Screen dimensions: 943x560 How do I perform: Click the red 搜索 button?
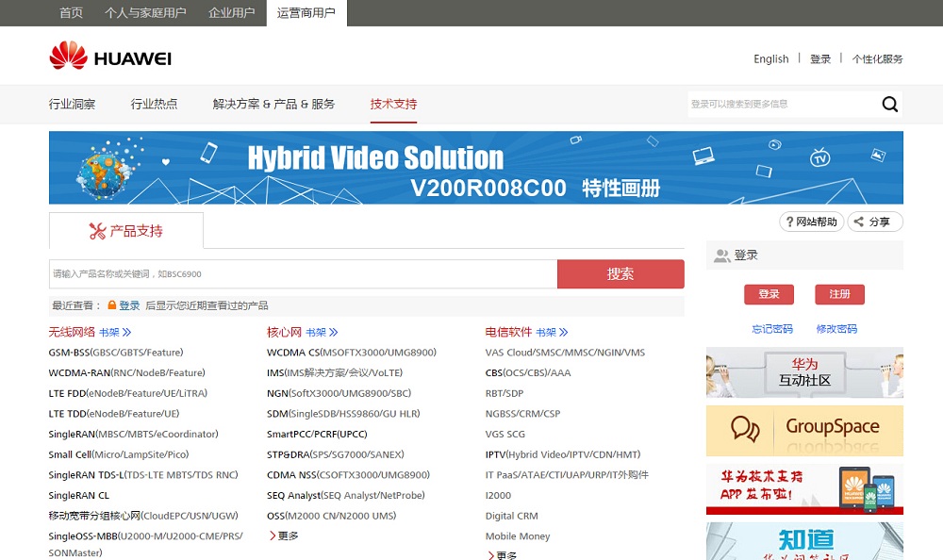pyautogui.click(x=620, y=273)
